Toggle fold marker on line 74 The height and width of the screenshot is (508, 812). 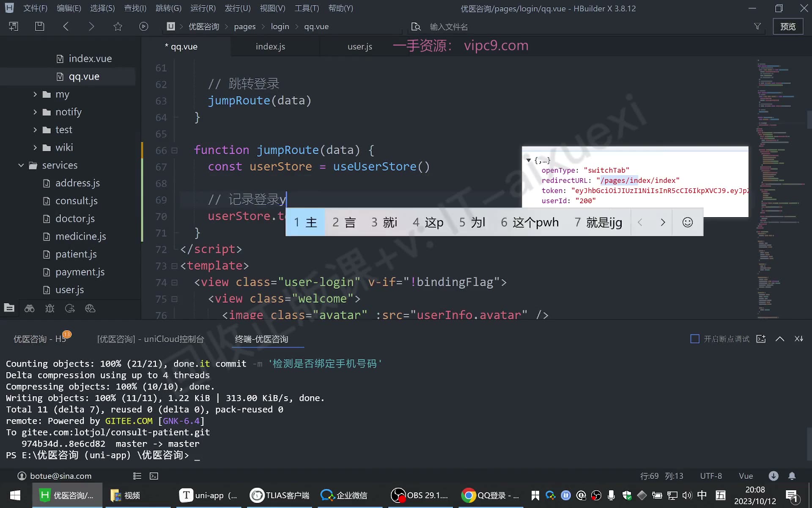point(174,282)
